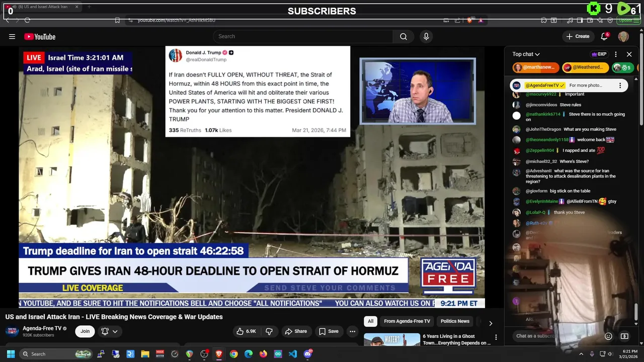The width and height of the screenshot is (644, 362).
Task: Click the Join membership button
Action: 85,331
